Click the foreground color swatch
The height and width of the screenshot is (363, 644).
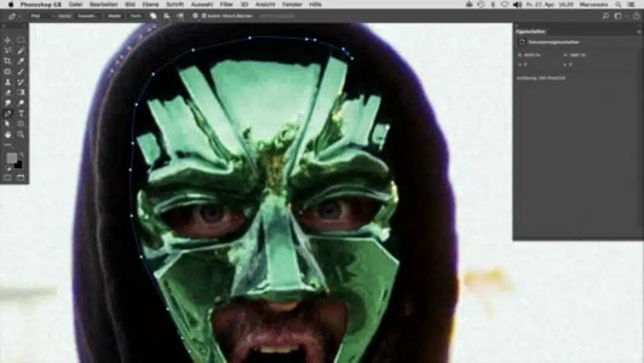point(11,158)
